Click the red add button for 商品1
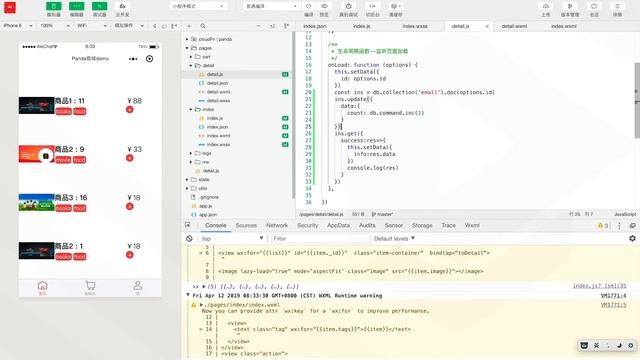 pyautogui.click(x=130, y=109)
